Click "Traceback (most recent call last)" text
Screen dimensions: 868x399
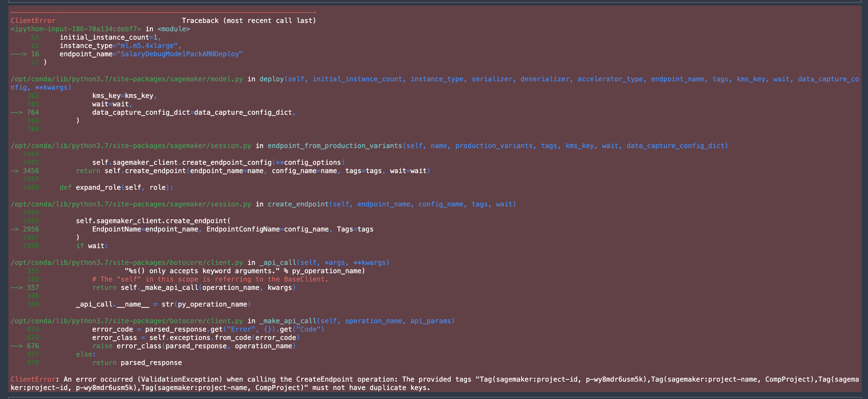pos(249,21)
